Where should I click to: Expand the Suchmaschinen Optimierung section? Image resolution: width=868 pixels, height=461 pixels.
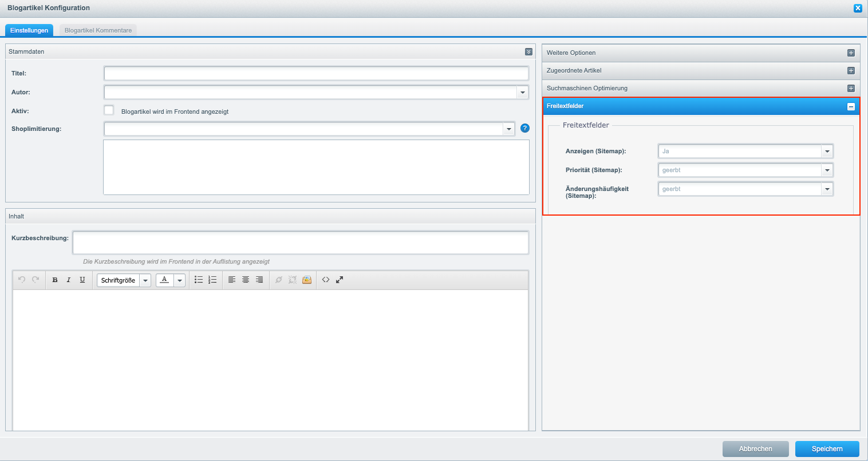tap(851, 88)
